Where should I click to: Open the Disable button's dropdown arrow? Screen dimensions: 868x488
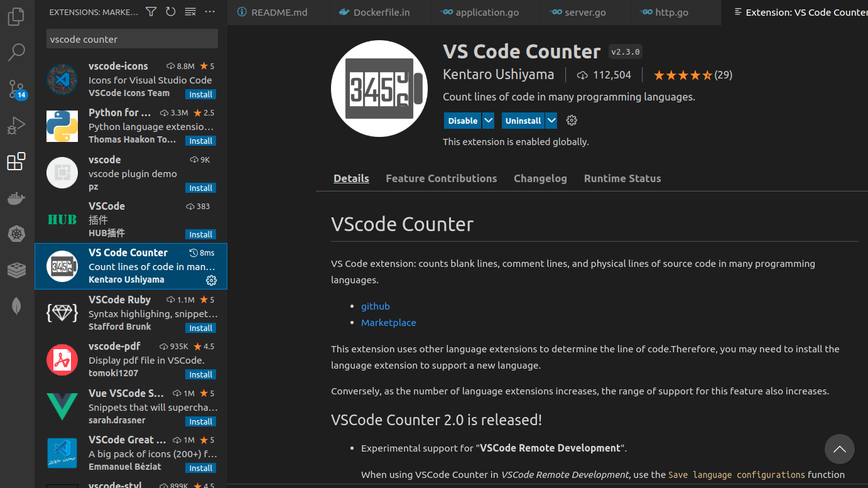488,120
